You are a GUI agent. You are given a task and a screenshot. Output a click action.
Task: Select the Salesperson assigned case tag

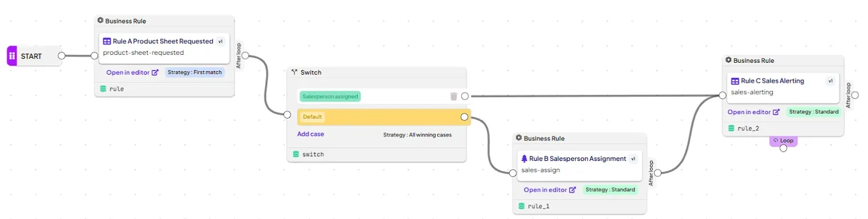(330, 96)
